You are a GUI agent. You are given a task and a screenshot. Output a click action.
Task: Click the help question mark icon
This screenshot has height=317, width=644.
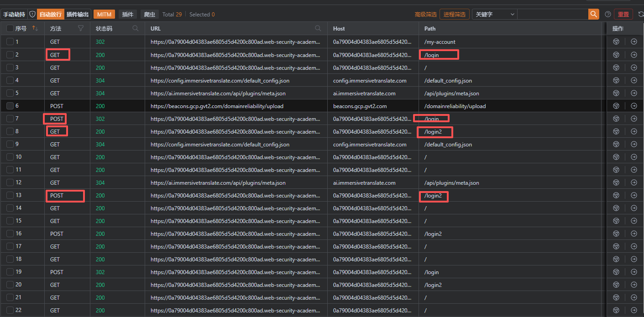[607, 14]
